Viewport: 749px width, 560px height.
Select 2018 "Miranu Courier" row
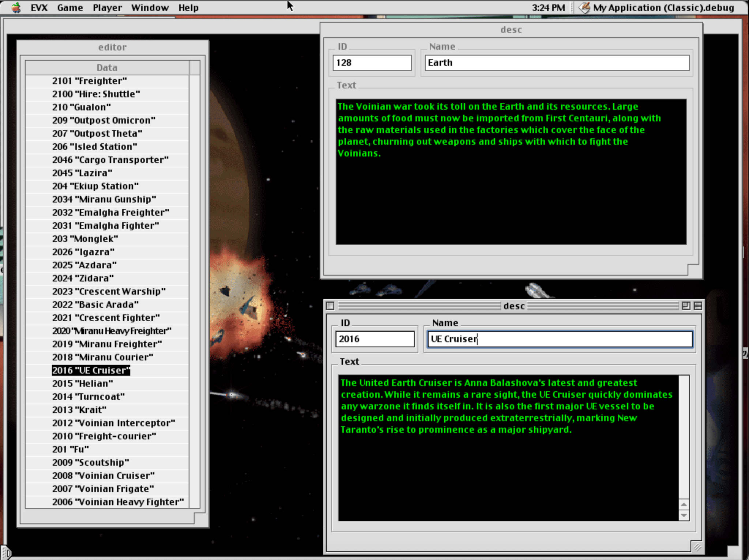tap(107, 357)
